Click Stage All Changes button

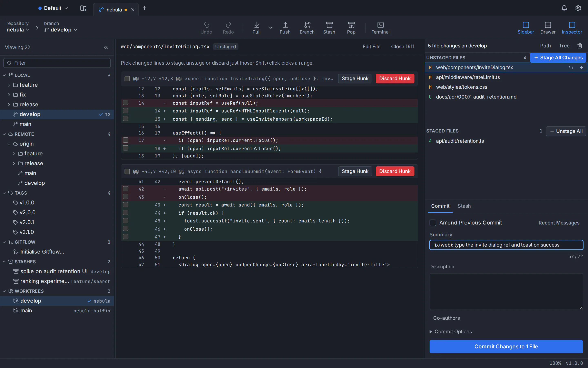[x=558, y=58]
